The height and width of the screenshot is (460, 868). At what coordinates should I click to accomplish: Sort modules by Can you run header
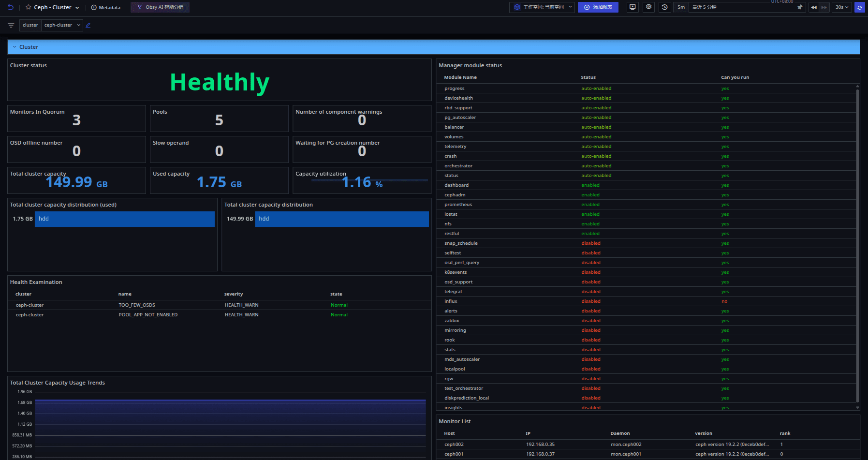tap(735, 77)
